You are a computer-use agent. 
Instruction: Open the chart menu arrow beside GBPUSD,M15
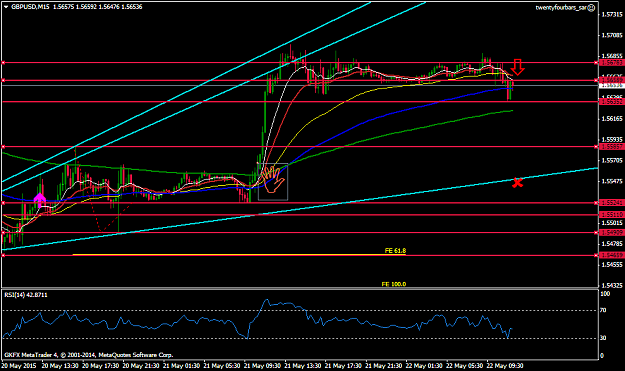coord(6,7)
